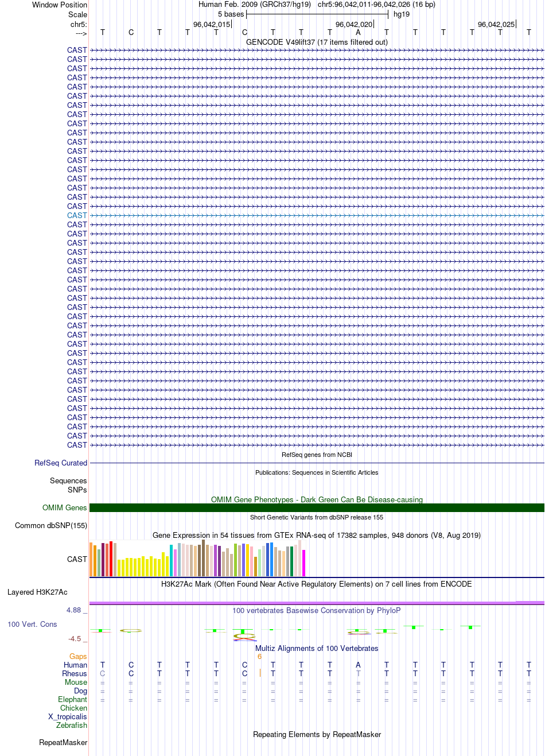Click the cyan bar in GTEx expression chart
The width and height of the screenshot is (545, 756).
click(x=172, y=560)
